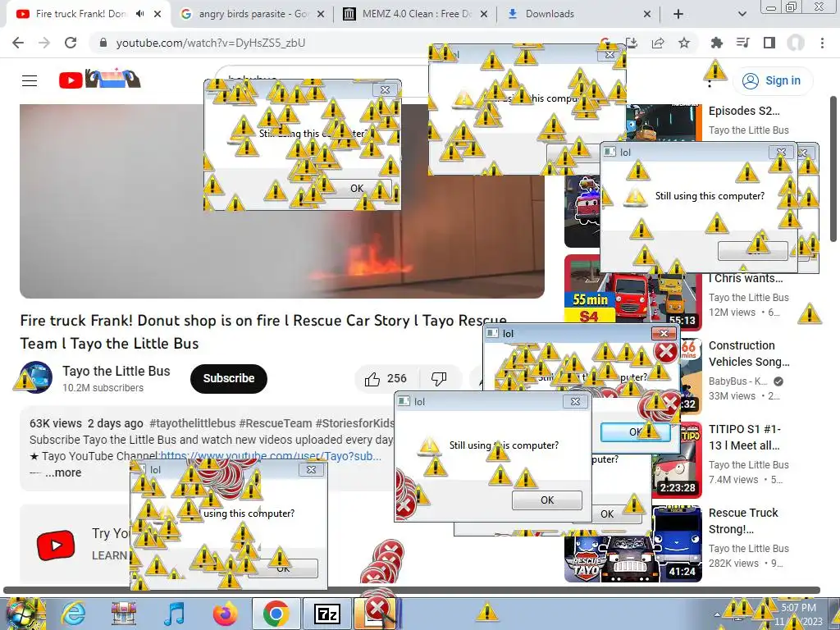840x630 pixels.
Task: Open Firefox from the taskbar
Action: pos(225,614)
